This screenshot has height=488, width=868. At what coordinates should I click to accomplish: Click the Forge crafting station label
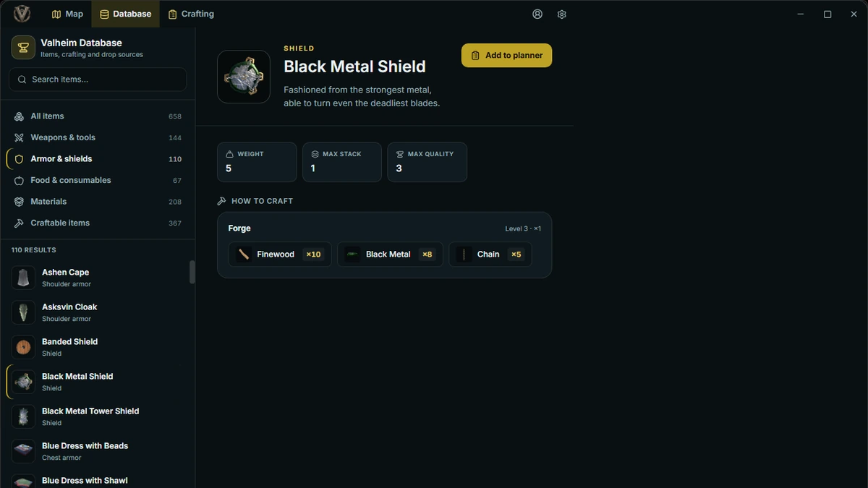(x=239, y=228)
